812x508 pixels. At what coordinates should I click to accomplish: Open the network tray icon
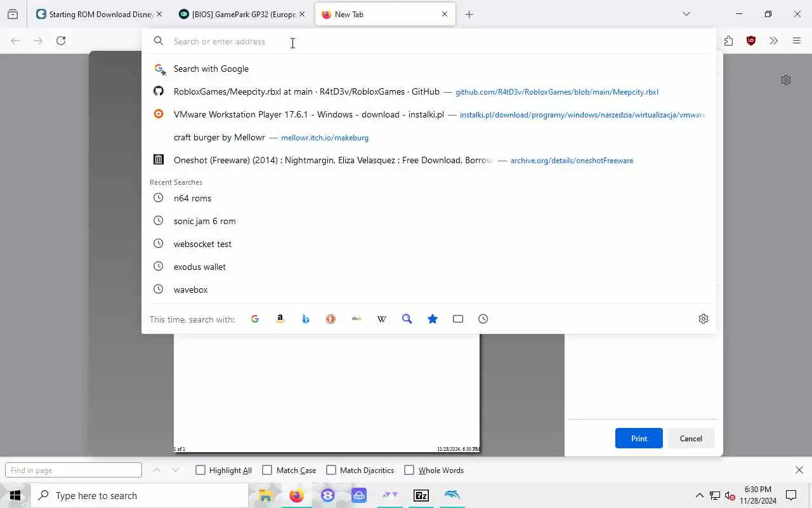[715, 496]
